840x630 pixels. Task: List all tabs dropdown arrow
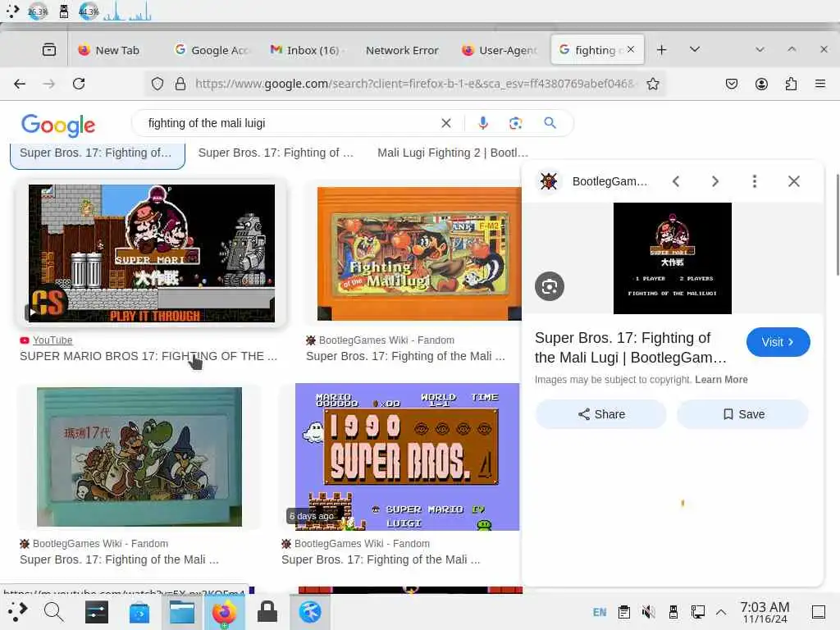[695, 49]
